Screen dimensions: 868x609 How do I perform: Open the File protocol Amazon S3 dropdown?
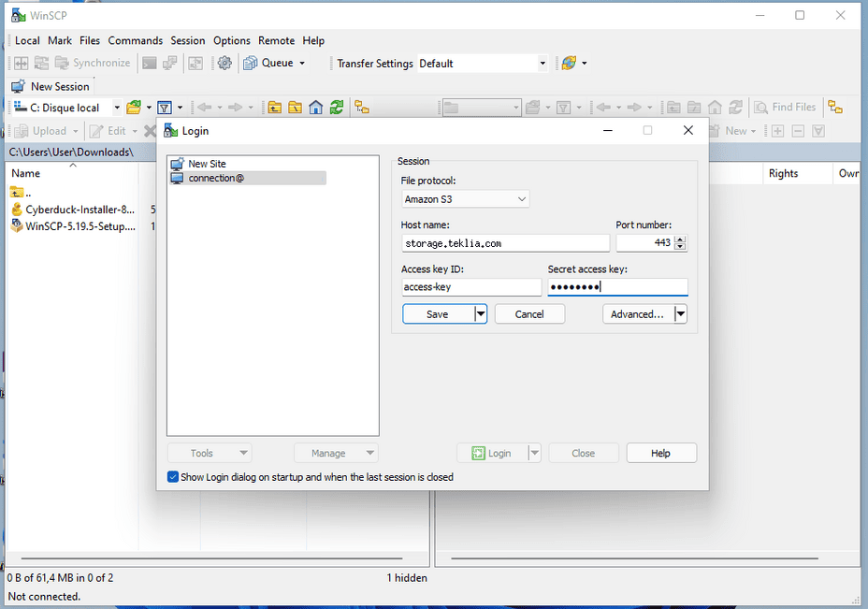click(x=465, y=199)
